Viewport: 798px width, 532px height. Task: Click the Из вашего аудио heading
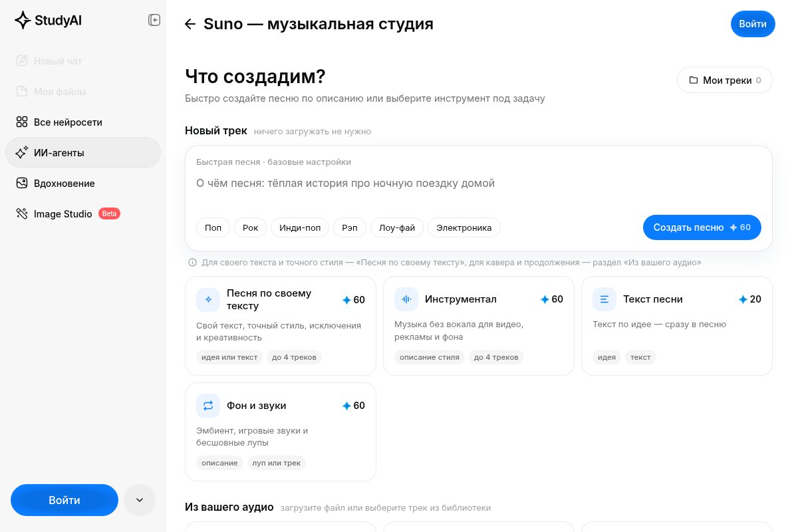229,507
